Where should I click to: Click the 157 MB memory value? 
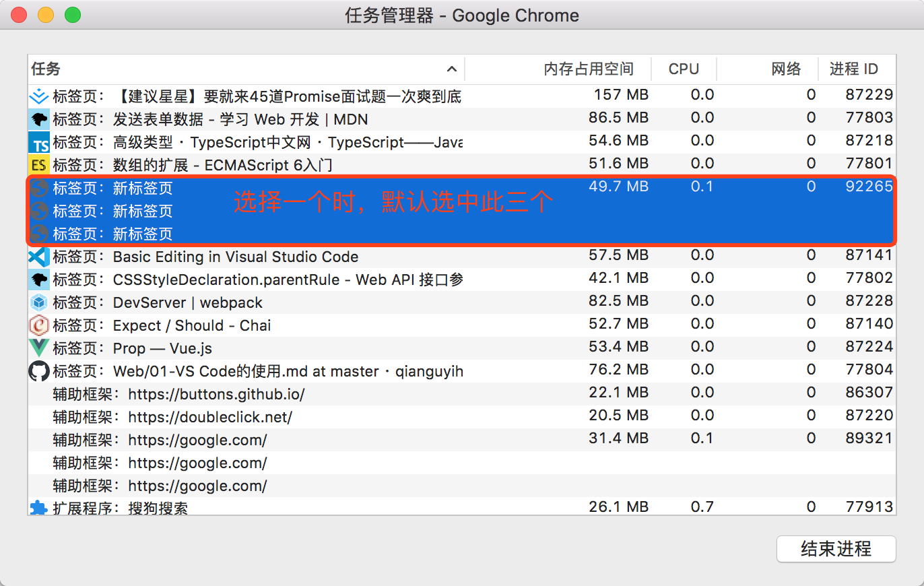click(621, 95)
